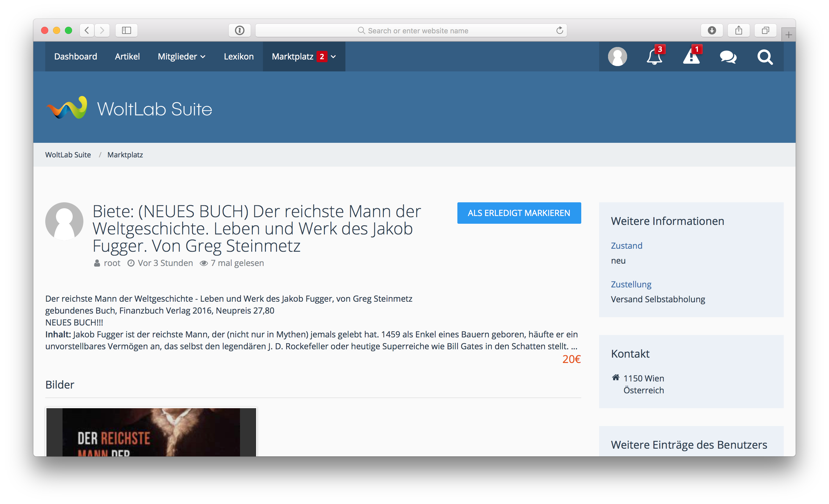The image size is (829, 504).
Task: Click the WoltLab Suite logo
Action: tap(129, 108)
